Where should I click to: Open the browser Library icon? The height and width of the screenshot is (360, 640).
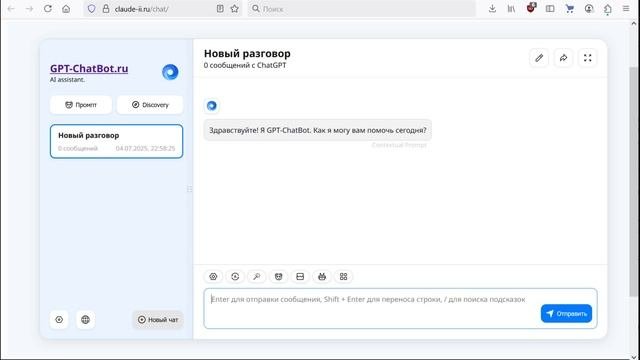511,9
